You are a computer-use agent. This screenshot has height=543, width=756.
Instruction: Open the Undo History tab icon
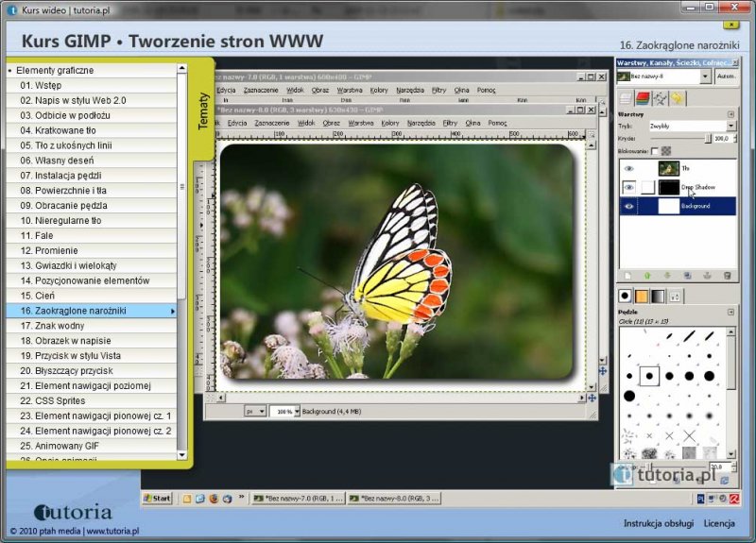(x=677, y=97)
